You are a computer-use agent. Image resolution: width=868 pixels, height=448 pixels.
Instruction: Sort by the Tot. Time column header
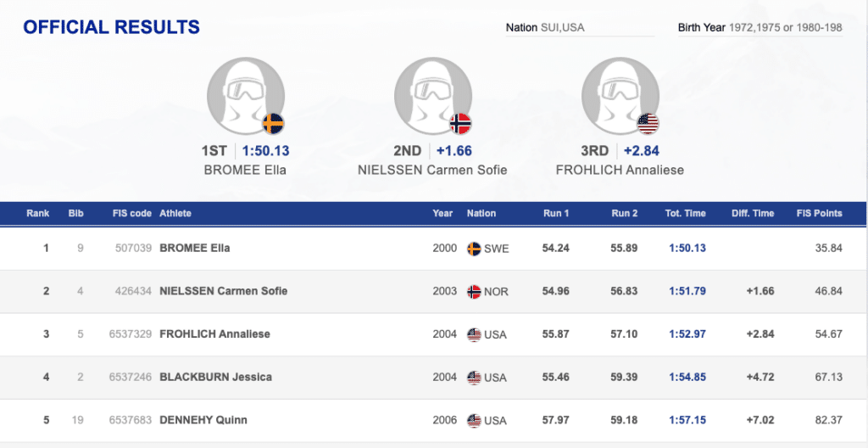[x=685, y=213]
